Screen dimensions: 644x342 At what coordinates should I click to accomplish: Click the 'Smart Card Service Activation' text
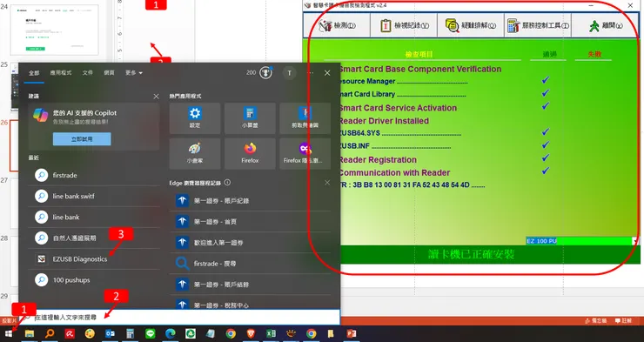[x=398, y=108]
